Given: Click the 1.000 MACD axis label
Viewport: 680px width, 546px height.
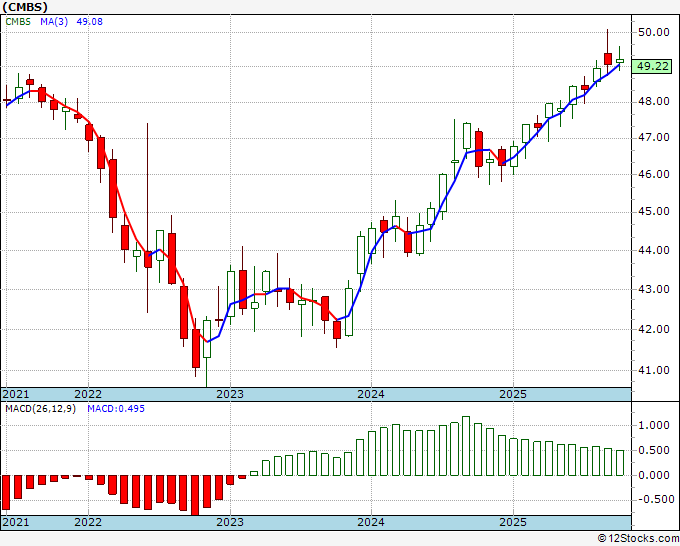Looking at the screenshot, I should coord(654,425).
